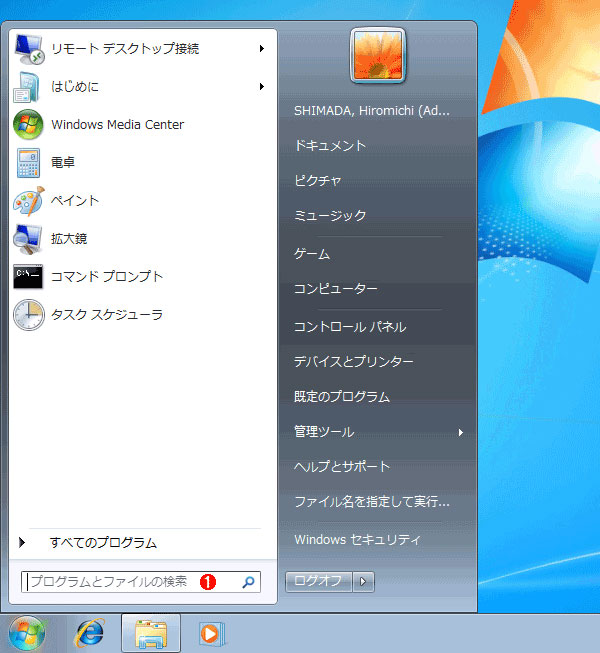
Task: Open SHIMADA, Hiromichi user folder
Action: [x=372, y=111]
